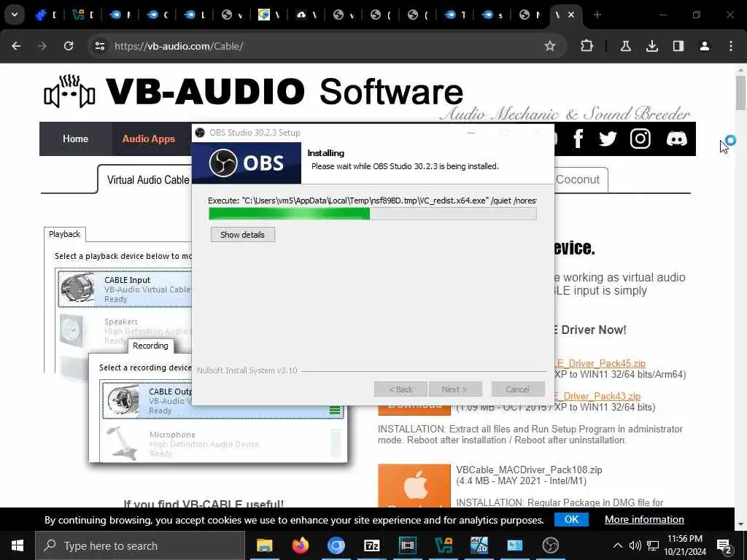Screen dimensions: 747x560
Task: Click the browser forward arrow
Action: (x=42, y=46)
